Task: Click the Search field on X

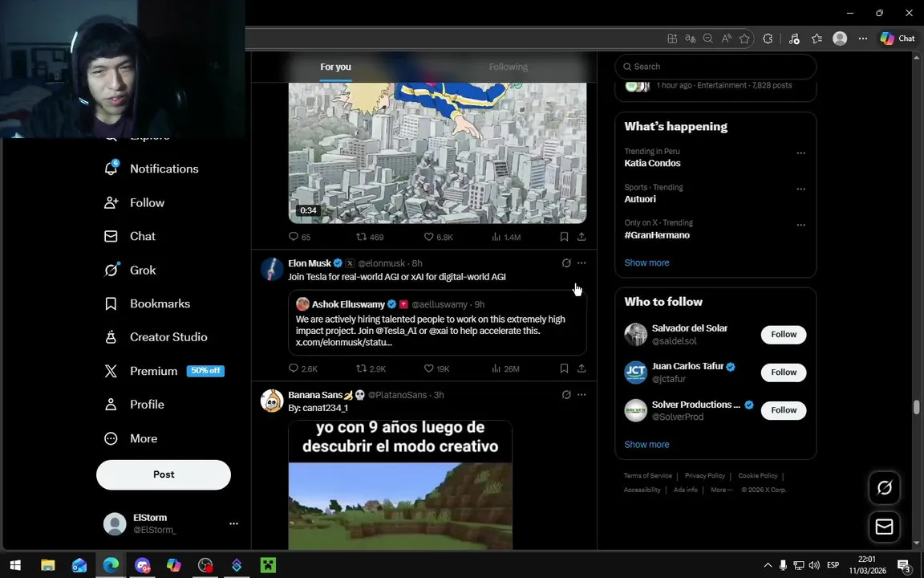Action: pyautogui.click(x=715, y=67)
